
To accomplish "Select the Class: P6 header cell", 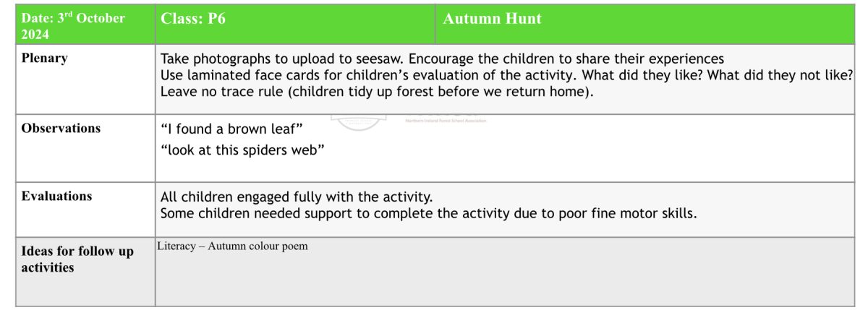I will [x=295, y=25].
